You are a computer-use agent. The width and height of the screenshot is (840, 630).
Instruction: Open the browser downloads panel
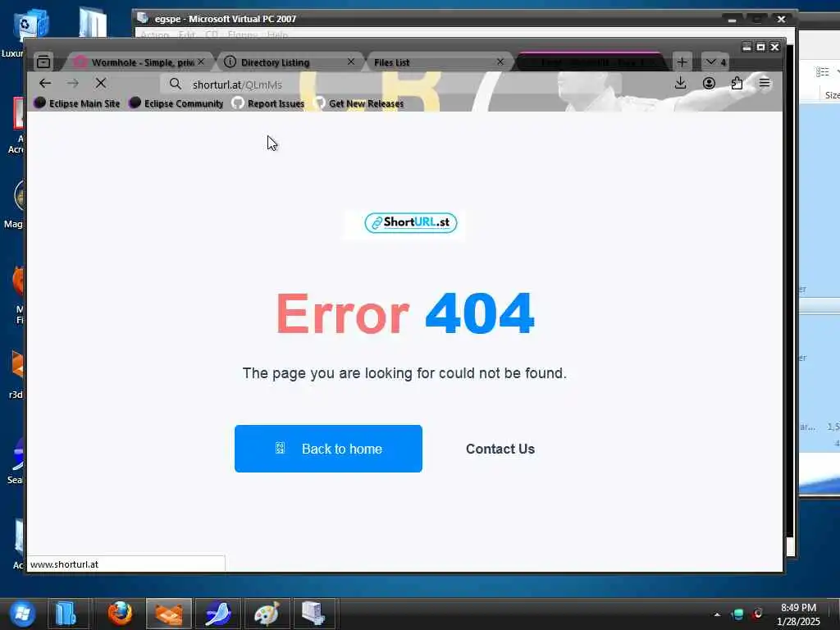(x=680, y=83)
